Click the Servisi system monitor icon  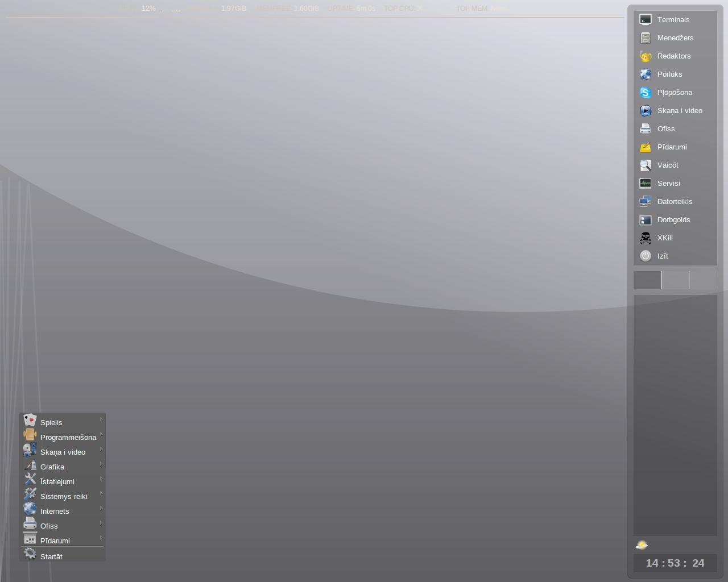click(646, 184)
